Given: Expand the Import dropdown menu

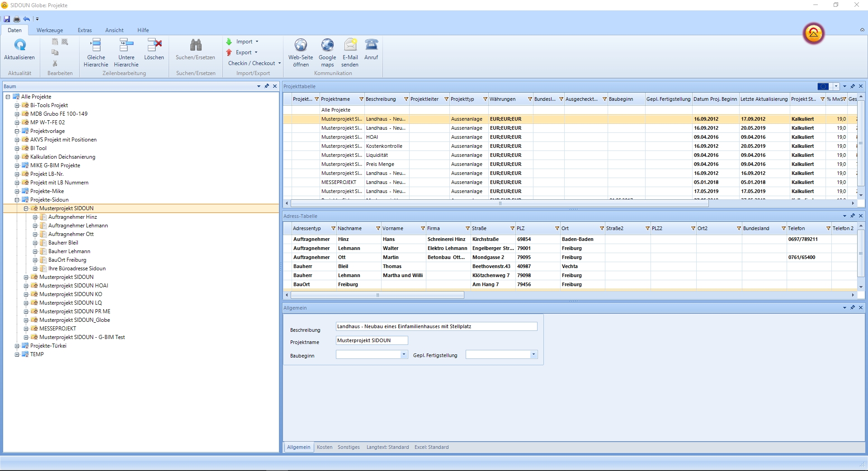Looking at the screenshot, I should pyautogui.click(x=257, y=42).
